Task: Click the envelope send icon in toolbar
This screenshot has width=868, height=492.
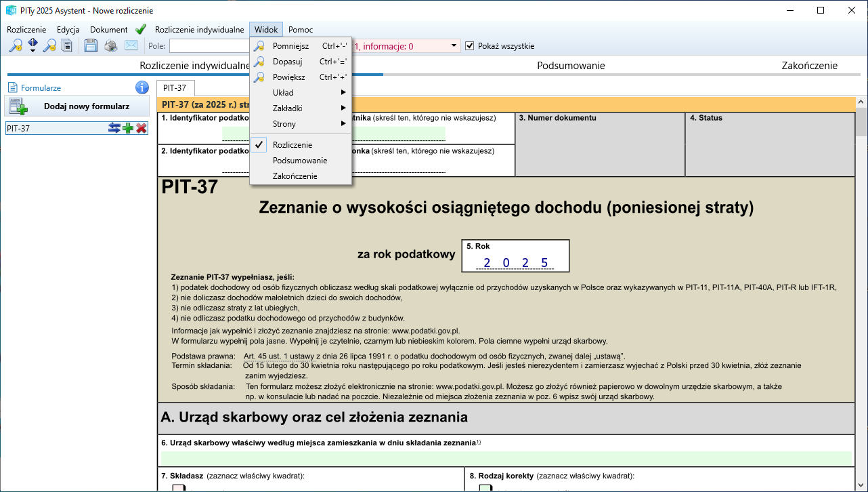Action: click(131, 46)
